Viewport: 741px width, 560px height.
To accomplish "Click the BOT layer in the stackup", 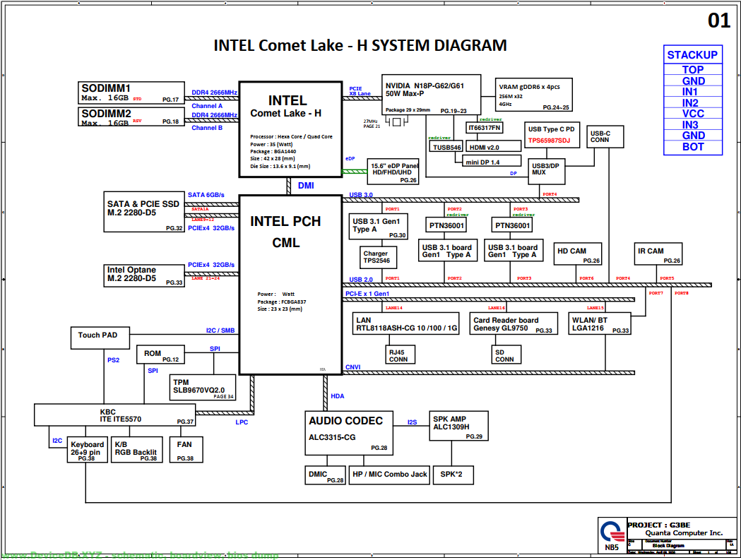I will click(693, 147).
